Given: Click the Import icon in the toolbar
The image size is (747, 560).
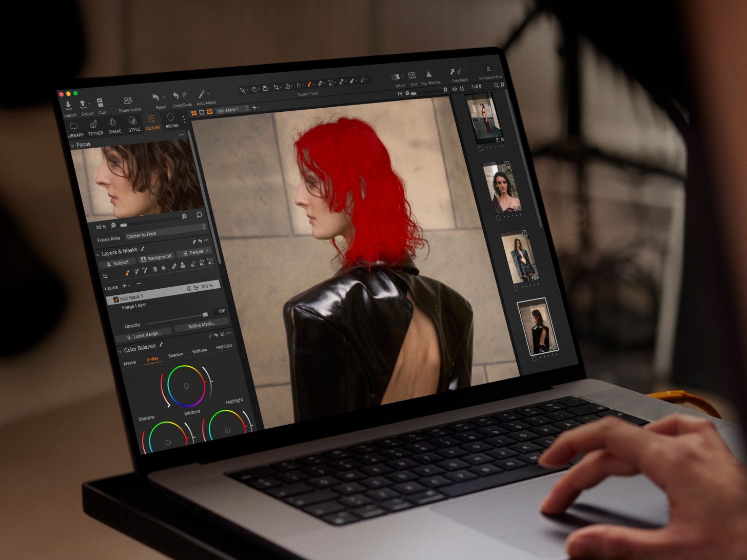Looking at the screenshot, I should [69, 105].
